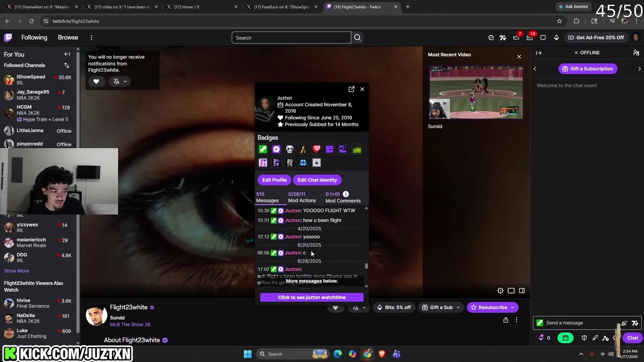Click Show More followed channels

tap(17, 271)
